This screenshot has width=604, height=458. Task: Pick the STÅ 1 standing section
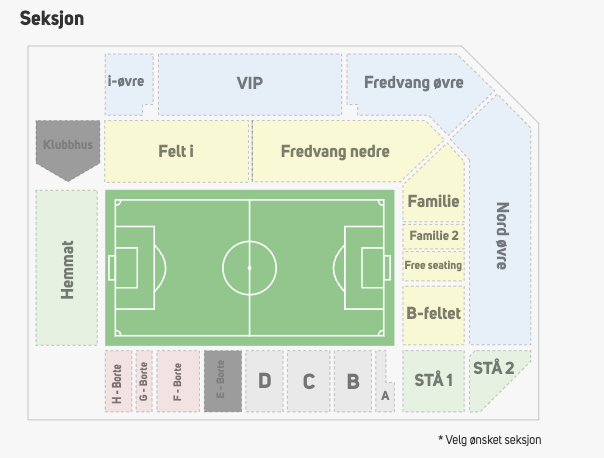[434, 380]
